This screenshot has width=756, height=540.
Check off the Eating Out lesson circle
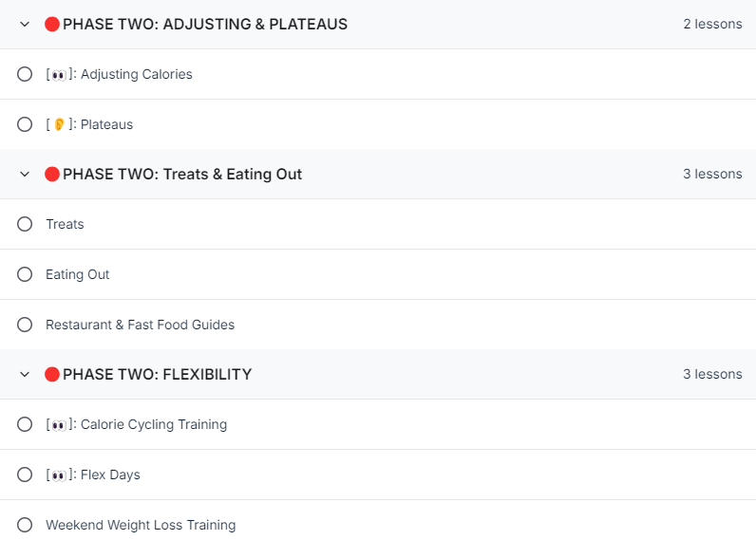coord(25,274)
